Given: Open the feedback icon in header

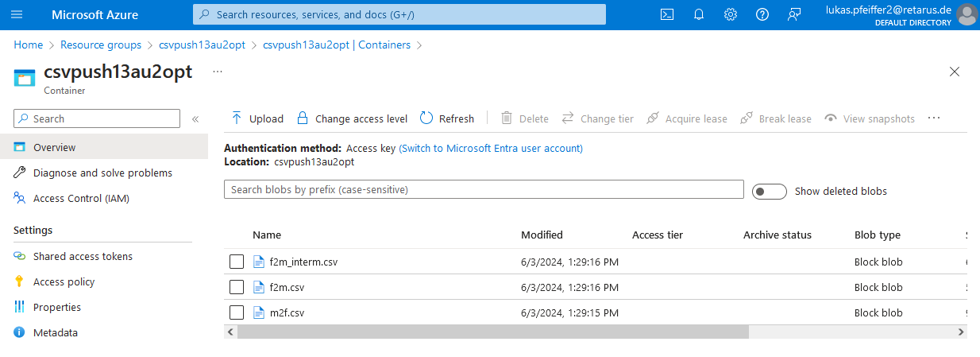Looking at the screenshot, I should [794, 14].
